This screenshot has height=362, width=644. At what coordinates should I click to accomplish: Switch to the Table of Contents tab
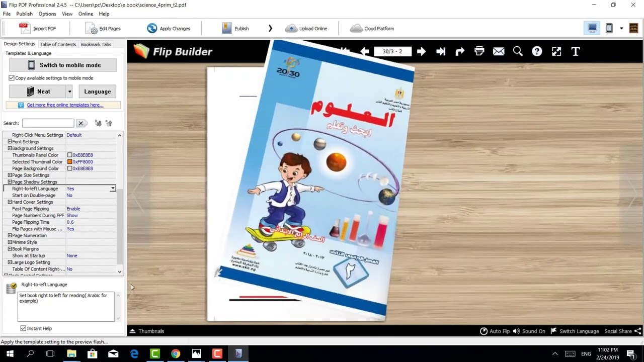(x=58, y=44)
